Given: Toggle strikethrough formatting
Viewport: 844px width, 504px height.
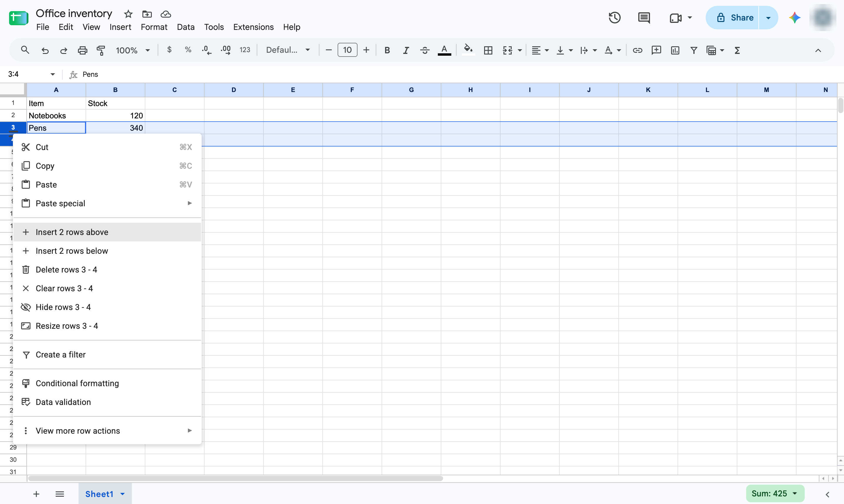Looking at the screenshot, I should coord(425,50).
